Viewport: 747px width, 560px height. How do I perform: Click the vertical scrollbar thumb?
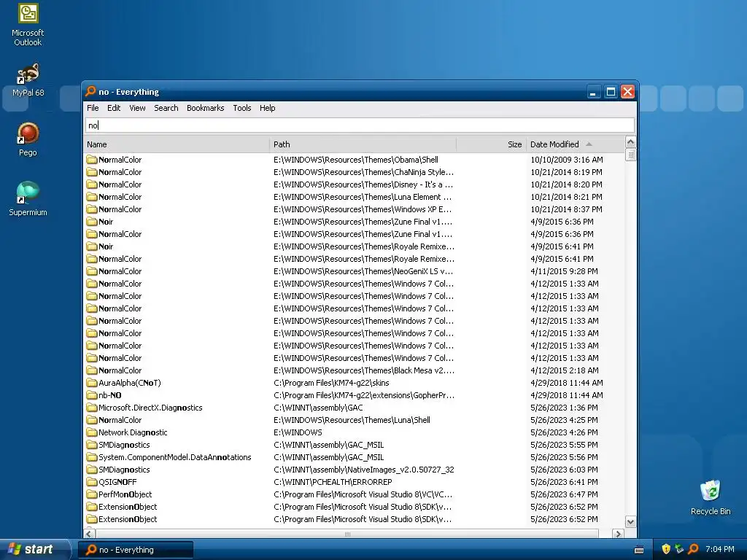630,155
